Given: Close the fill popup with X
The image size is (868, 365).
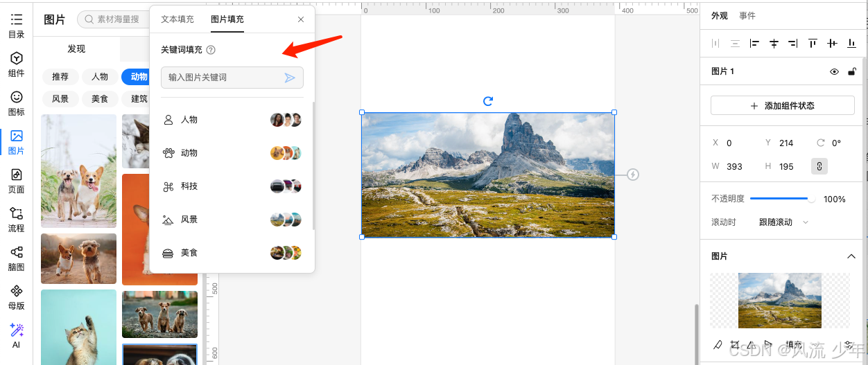Looking at the screenshot, I should click(x=301, y=19).
